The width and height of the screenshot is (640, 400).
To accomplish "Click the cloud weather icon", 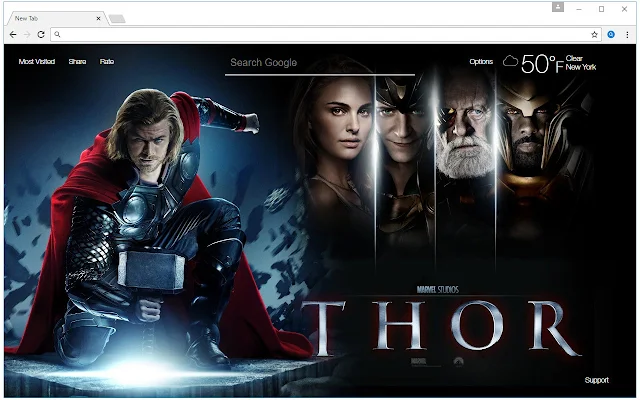I will point(510,62).
